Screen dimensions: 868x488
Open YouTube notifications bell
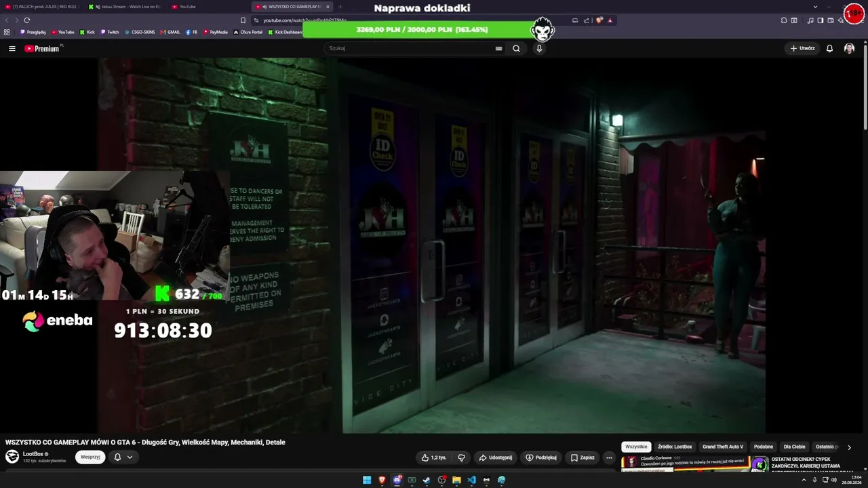coord(829,49)
